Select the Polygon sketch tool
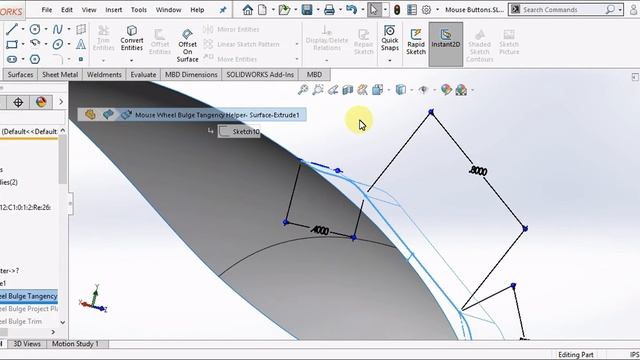 (x=35, y=59)
